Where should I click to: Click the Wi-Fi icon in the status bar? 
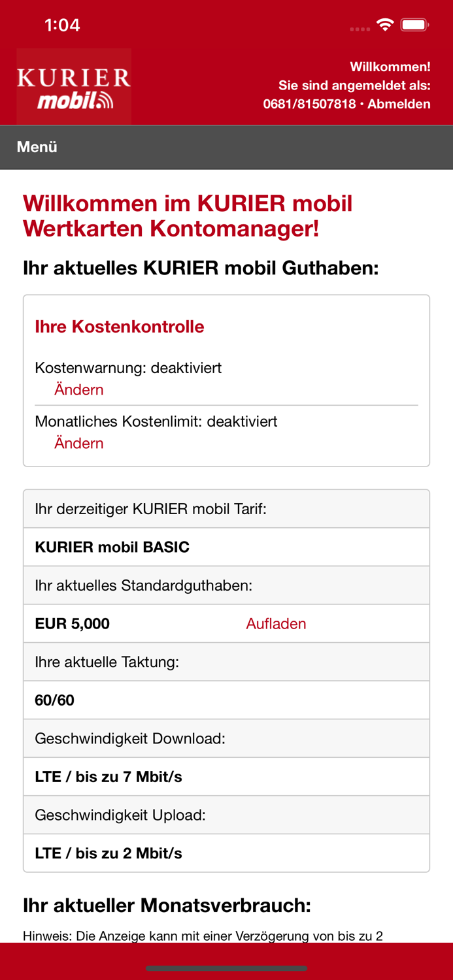[386, 24]
